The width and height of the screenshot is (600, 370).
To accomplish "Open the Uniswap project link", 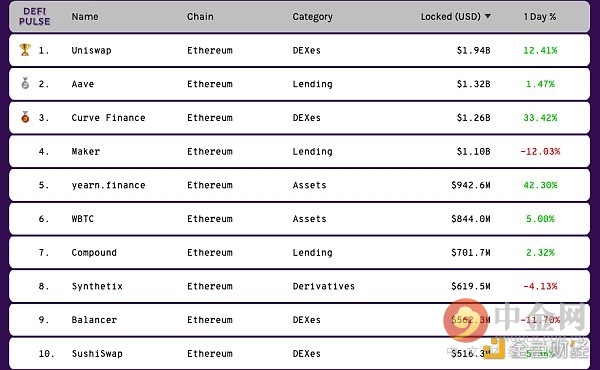I will 91,51.
